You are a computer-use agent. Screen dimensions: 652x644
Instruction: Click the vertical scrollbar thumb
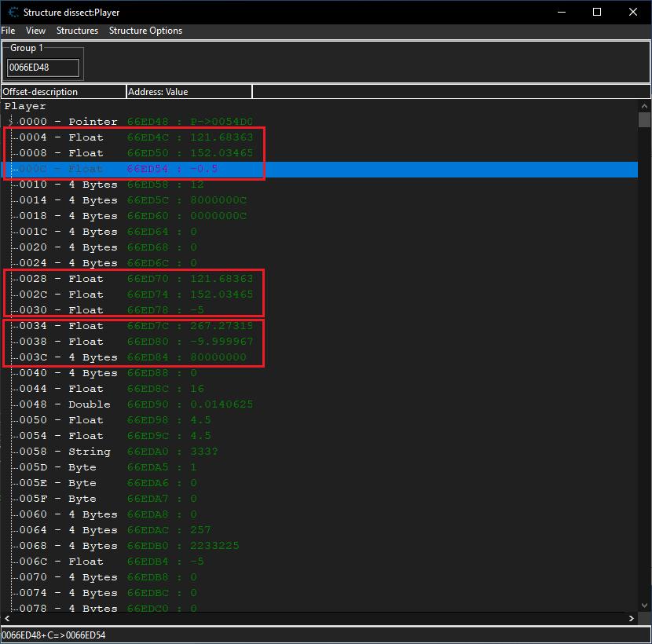(644, 120)
